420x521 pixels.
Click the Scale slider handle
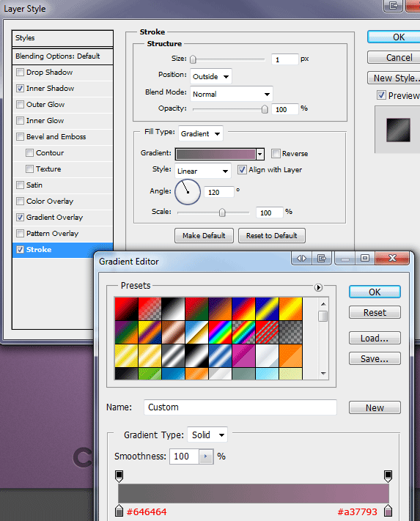(x=222, y=213)
